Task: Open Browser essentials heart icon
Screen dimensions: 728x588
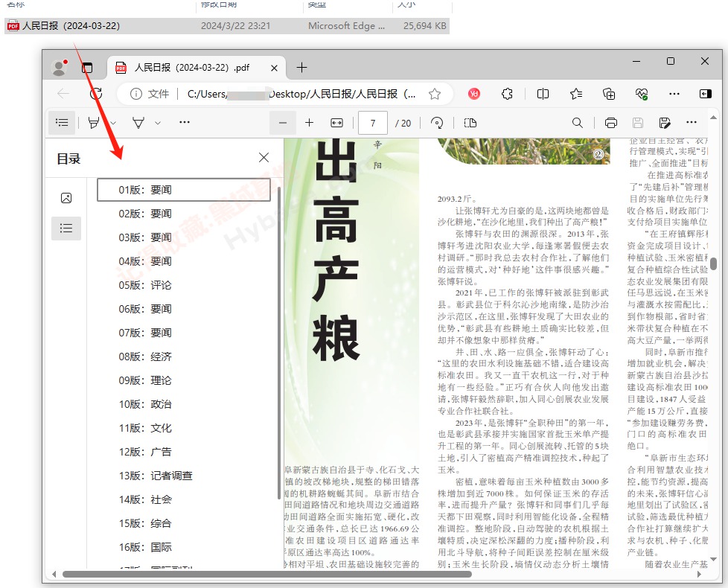Action: click(642, 95)
